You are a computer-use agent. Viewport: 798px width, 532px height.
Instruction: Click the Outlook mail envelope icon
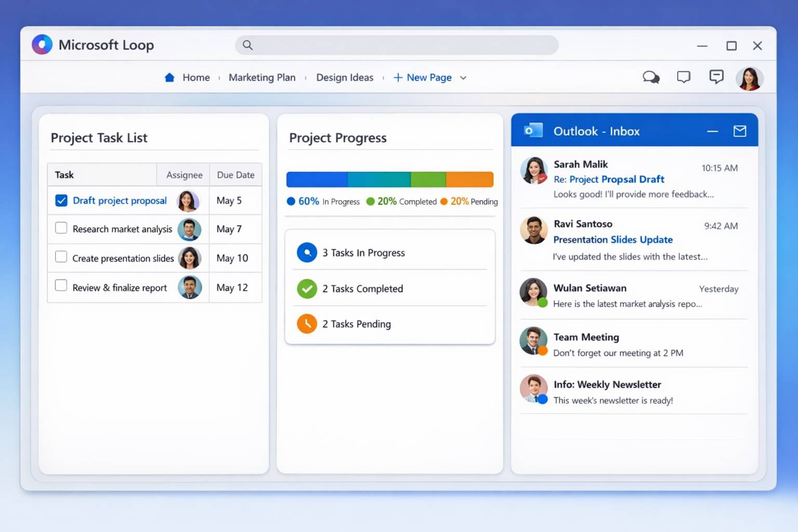tap(739, 131)
